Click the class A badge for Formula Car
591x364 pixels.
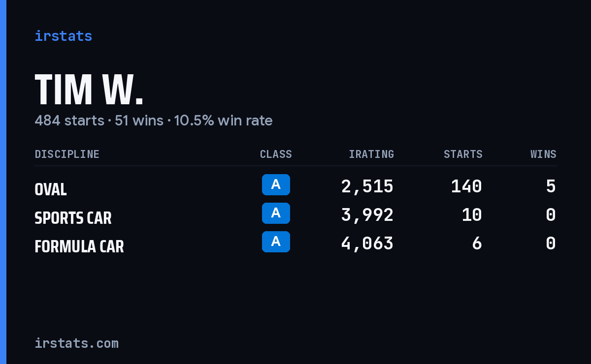click(x=276, y=242)
